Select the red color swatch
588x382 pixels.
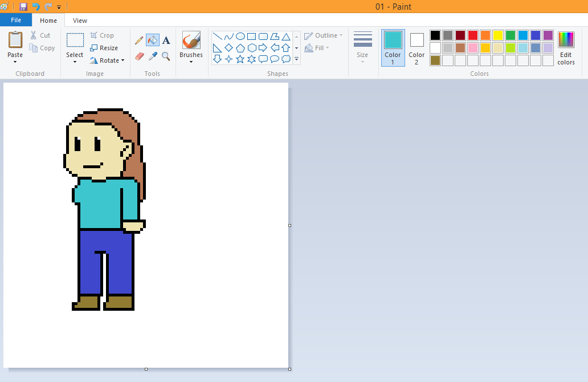point(472,35)
